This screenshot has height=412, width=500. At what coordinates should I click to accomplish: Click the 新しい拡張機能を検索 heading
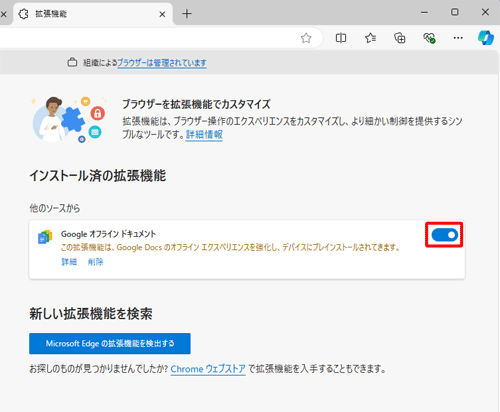(91, 314)
